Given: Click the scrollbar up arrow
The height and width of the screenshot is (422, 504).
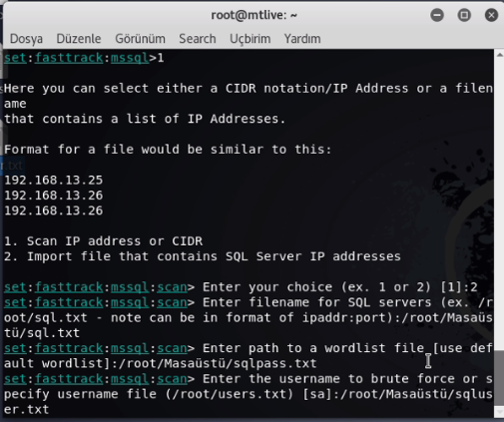Looking at the screenshot, I should pos(499,55).
